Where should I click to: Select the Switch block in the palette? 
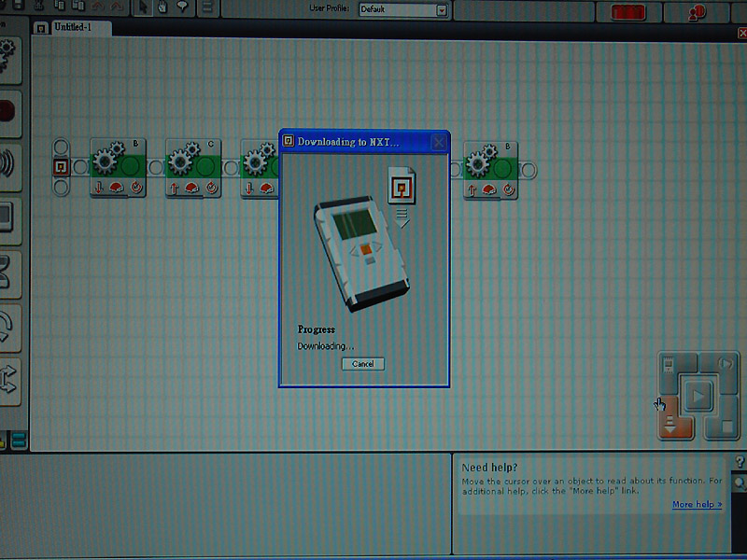(x=8, y=381)
